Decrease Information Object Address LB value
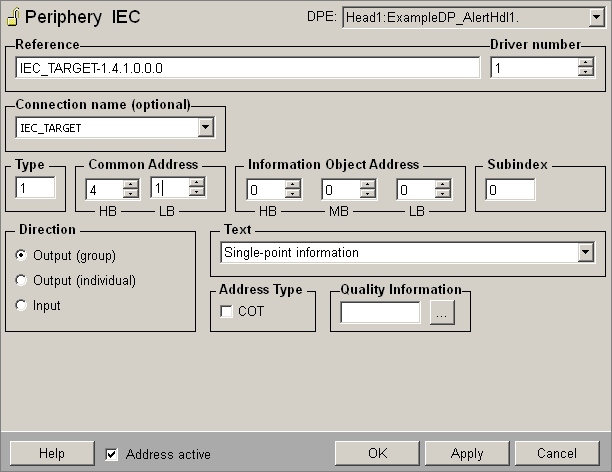612x472 pixels. [443, 193]
